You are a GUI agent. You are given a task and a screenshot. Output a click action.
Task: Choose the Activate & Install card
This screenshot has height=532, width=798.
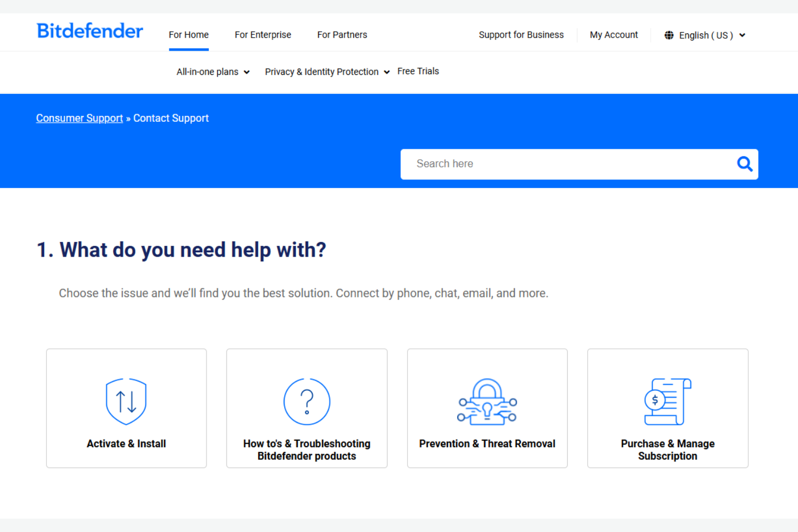point(126,408)
